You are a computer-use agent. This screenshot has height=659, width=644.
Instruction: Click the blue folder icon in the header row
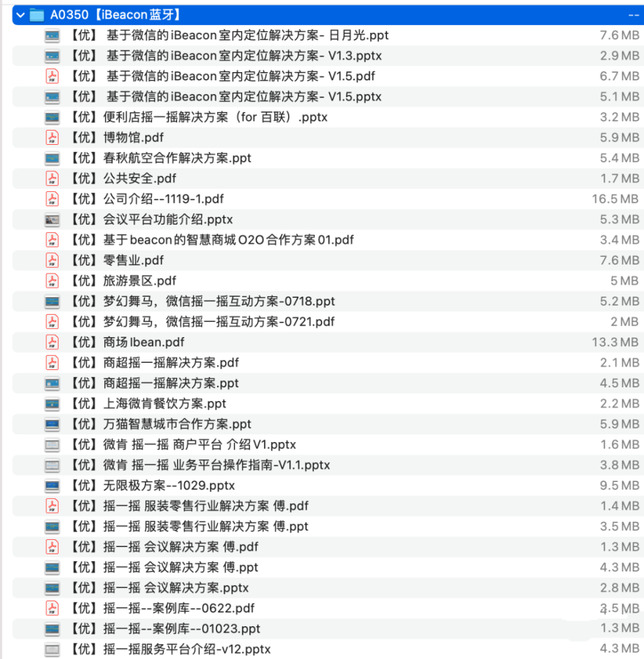point(37,14)
